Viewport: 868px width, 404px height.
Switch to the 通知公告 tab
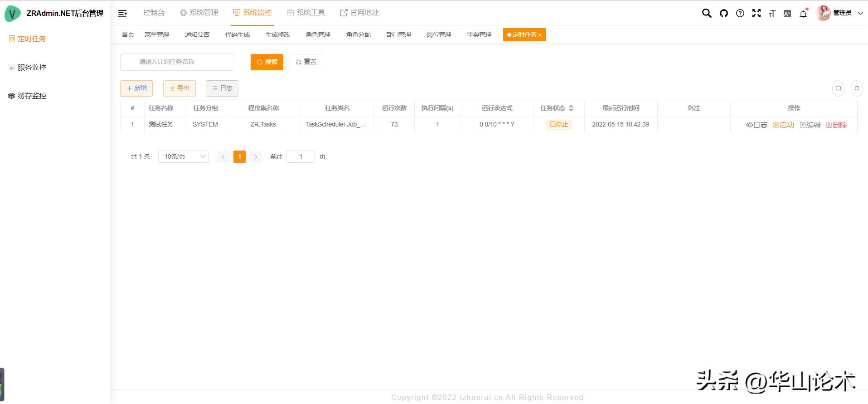tap(197, 35)
